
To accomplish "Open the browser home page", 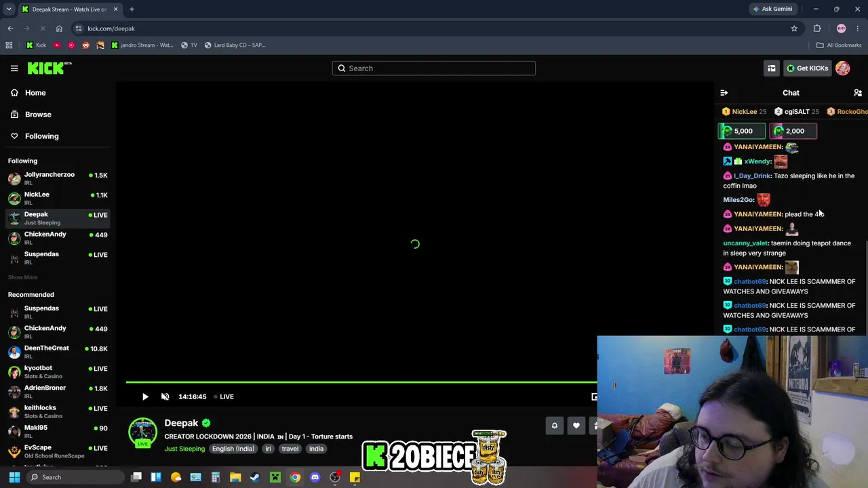I will (x=59, y=28).
